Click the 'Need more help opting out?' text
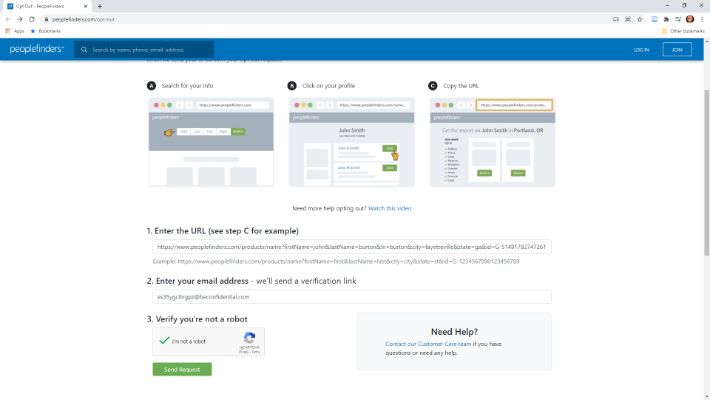This screenshot has height=400, width=710. [329, 208]
